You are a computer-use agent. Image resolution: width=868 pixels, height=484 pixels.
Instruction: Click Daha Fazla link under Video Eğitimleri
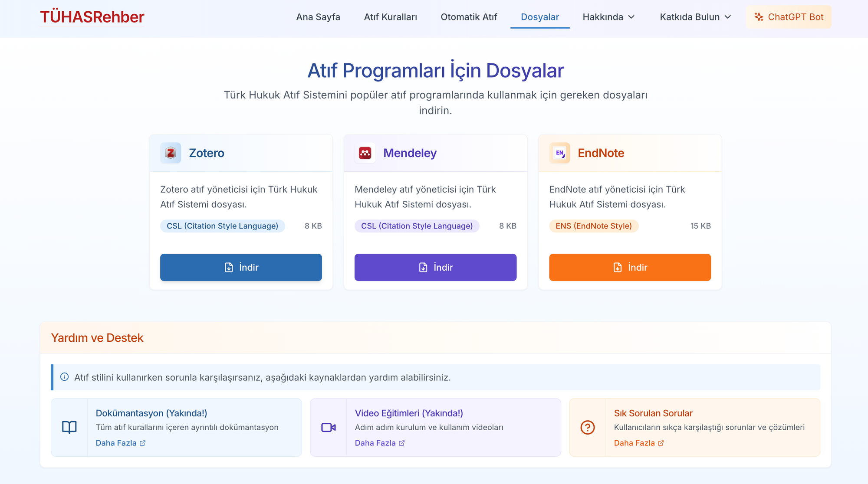coord(380,443)
